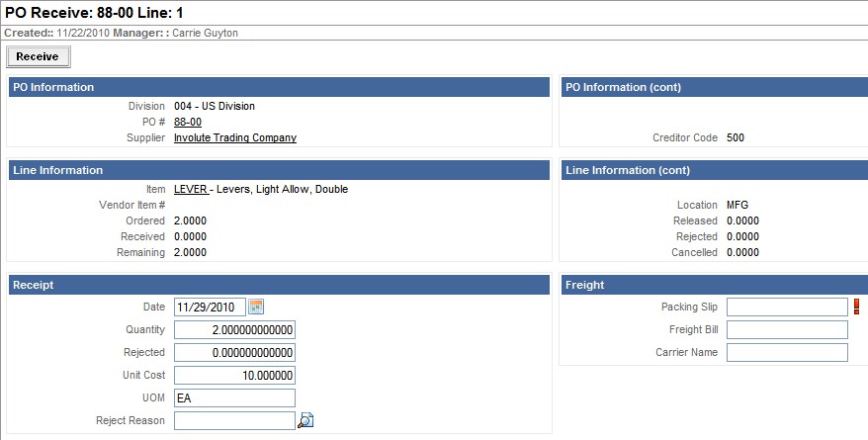
Task: Click the Receipt section header
Action: [x=278, y=285]
